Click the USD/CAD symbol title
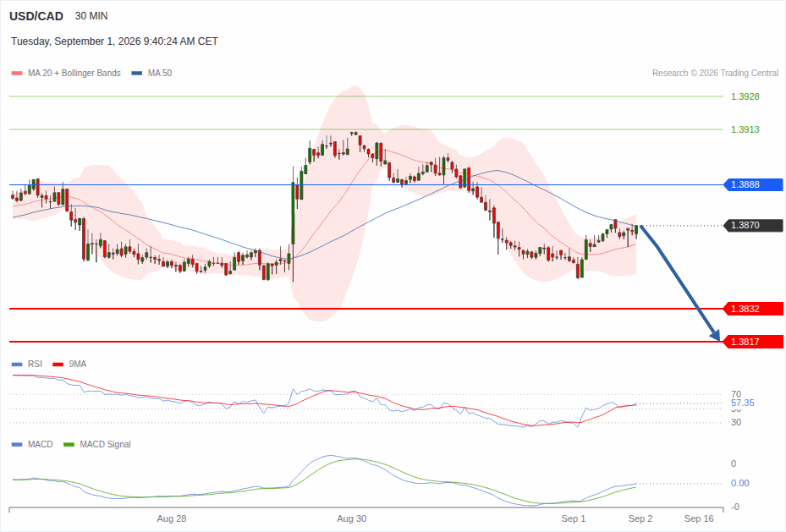Screen dimensions: 786x532 point(36,16)
